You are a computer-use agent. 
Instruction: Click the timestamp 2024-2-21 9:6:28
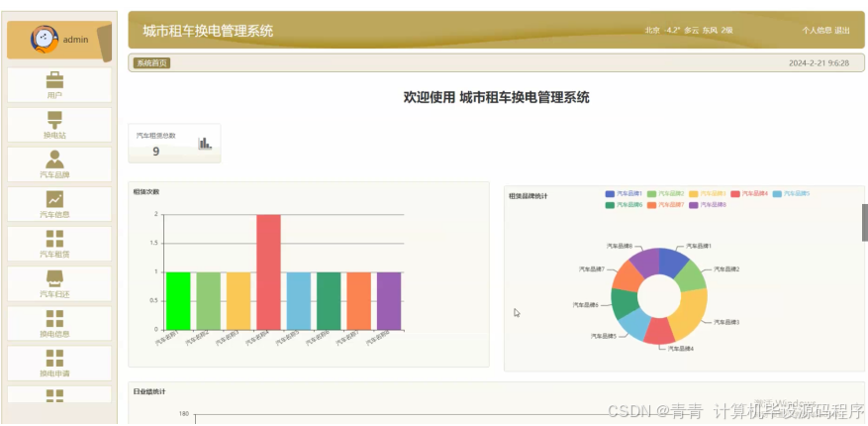(819, 63)
